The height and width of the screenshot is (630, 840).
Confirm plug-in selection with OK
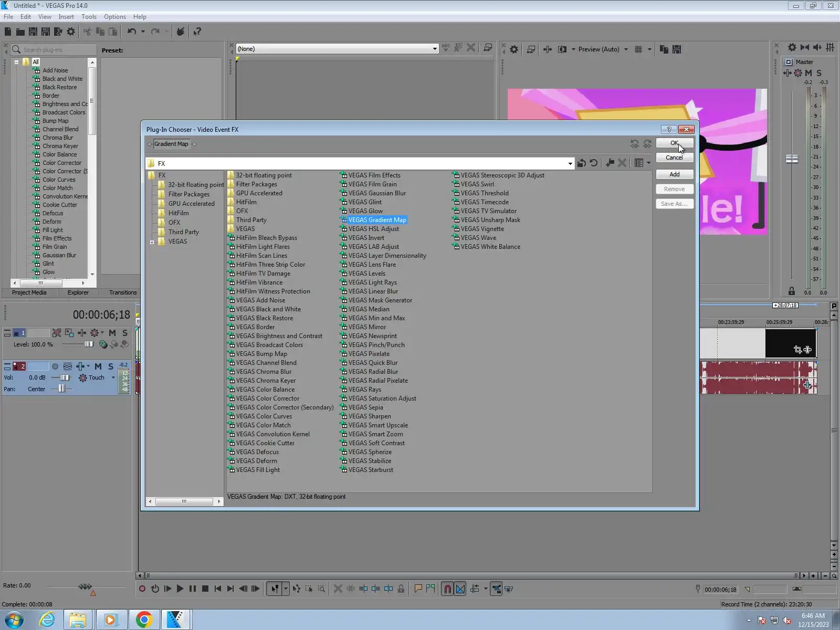pyautogui.click(x=675, y=143)
